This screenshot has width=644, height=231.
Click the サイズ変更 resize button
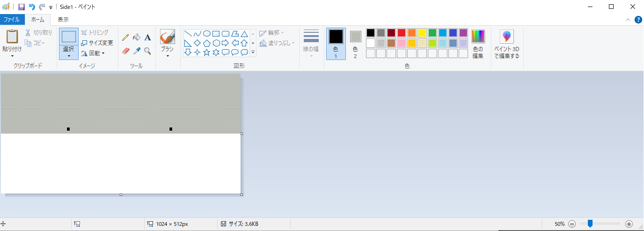(97, 43)
